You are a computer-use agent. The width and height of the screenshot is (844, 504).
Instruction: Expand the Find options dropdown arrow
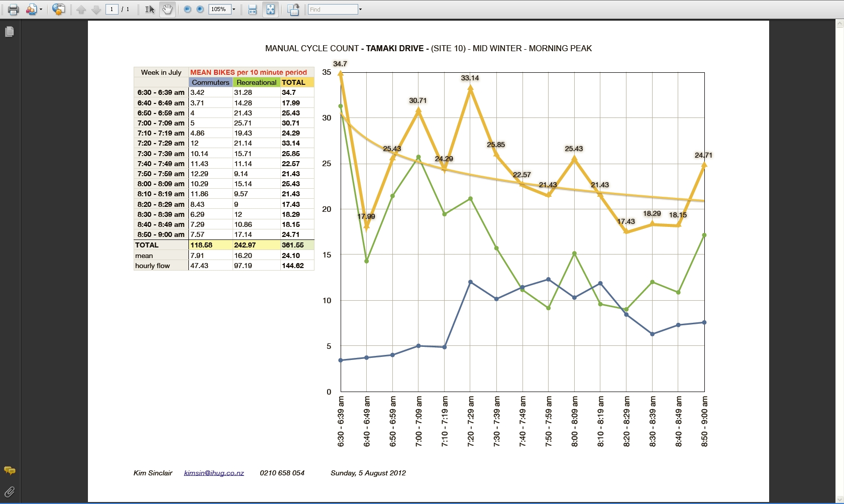(x=360, y=10)
